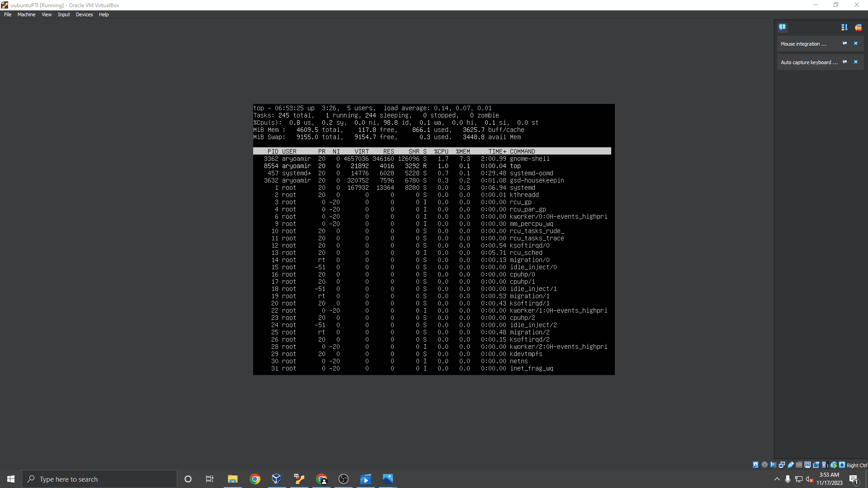Screen dimensions: 868x488
Task: Click the delete all notifications icon
Action: pyautogui.click(x=858, y=28)
